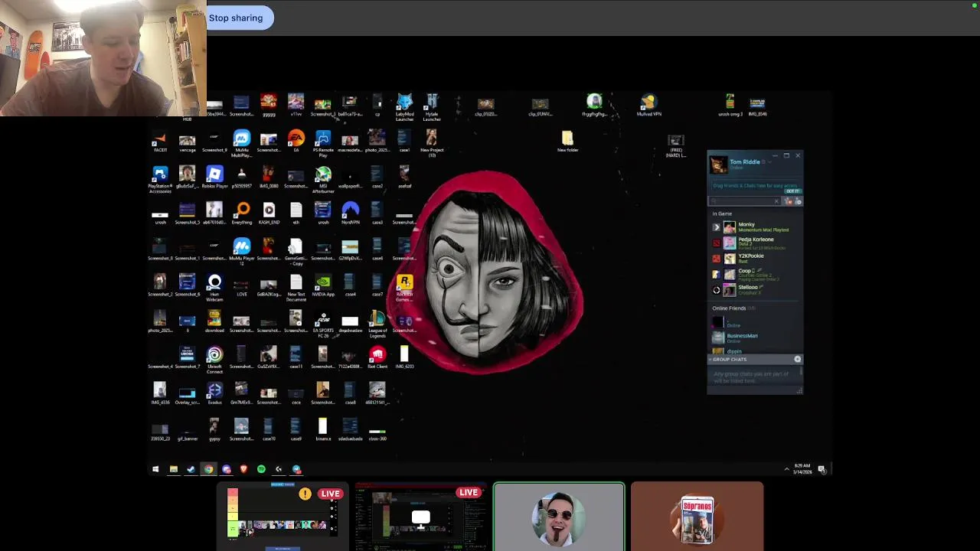Open the KASH_END media file

pyautogui.click(x=269, y=214)
